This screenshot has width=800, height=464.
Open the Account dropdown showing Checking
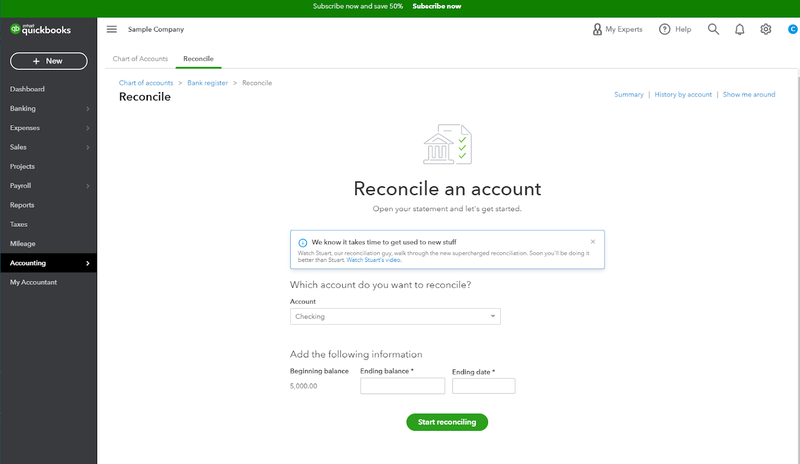395,317
